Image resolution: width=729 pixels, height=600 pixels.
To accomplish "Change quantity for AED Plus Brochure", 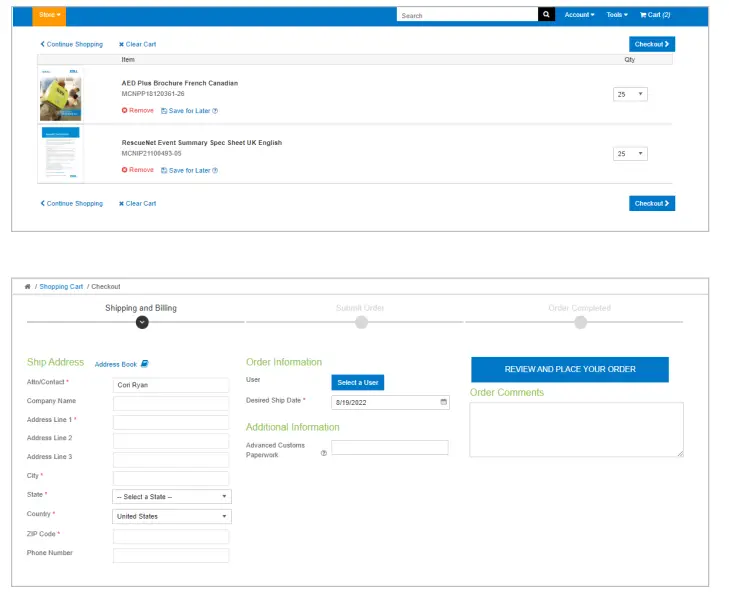I will (x=630, y=94).
